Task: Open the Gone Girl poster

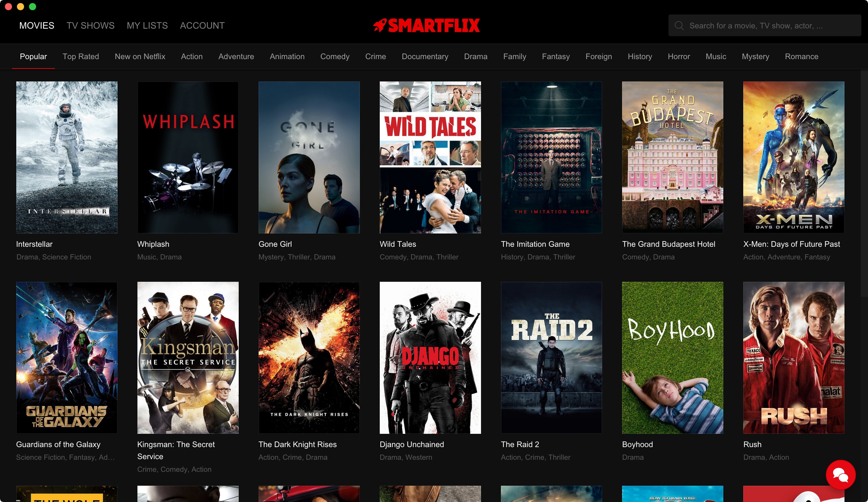Action: point(309,157)
